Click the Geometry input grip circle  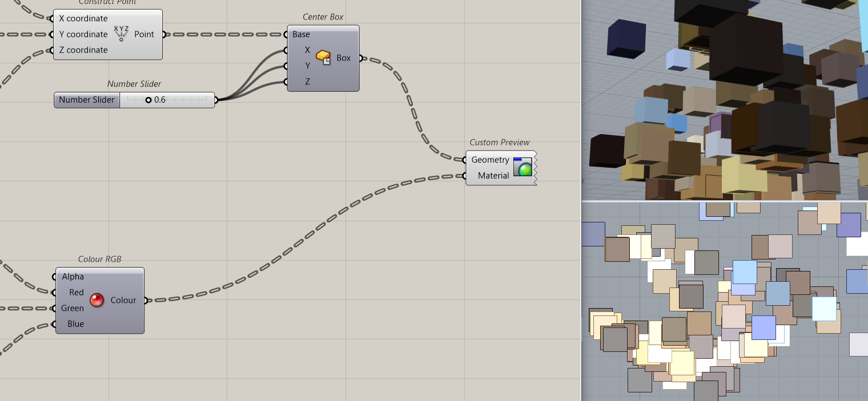465,160
